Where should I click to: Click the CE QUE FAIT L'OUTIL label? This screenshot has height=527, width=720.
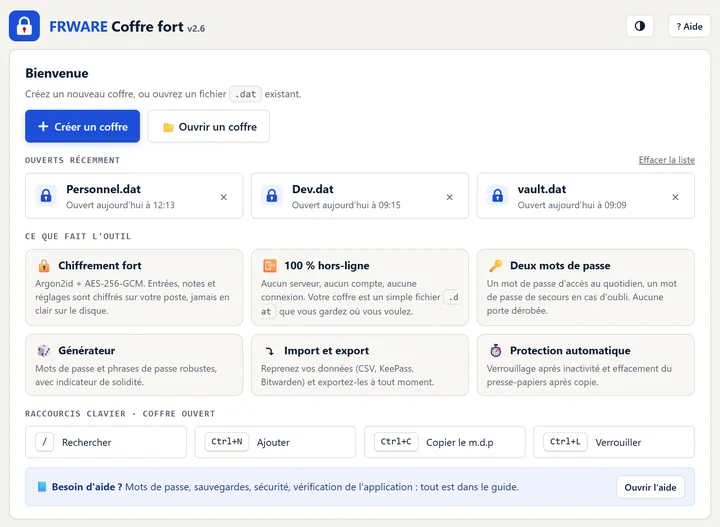78,236
